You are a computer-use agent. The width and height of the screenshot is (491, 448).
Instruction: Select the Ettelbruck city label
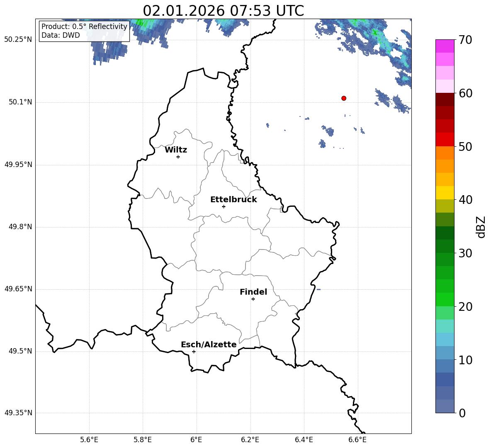click(233, 200)
